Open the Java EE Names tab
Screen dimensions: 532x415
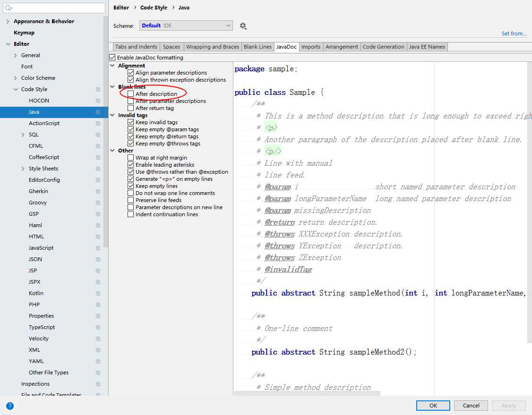(x=427, y=47)
